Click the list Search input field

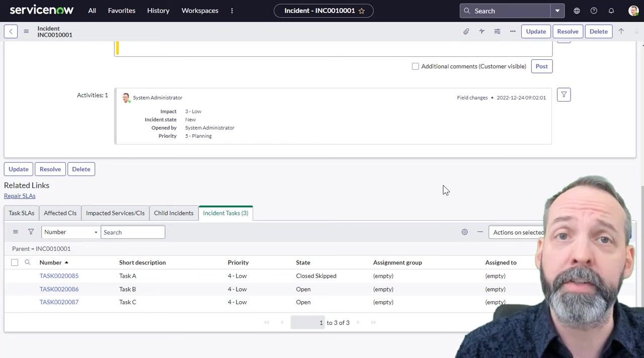pos(133,232)
